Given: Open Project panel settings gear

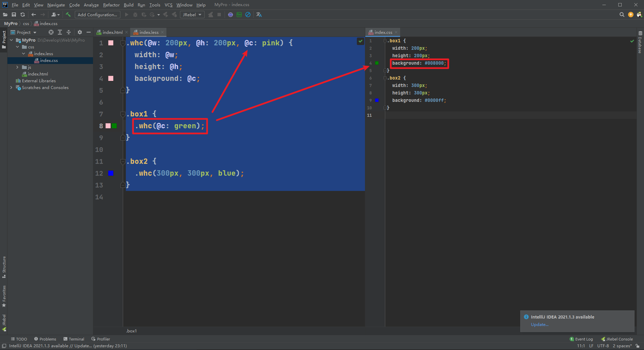Looking at the screenshot, I should pyautogui.click(x=80, y=32).
